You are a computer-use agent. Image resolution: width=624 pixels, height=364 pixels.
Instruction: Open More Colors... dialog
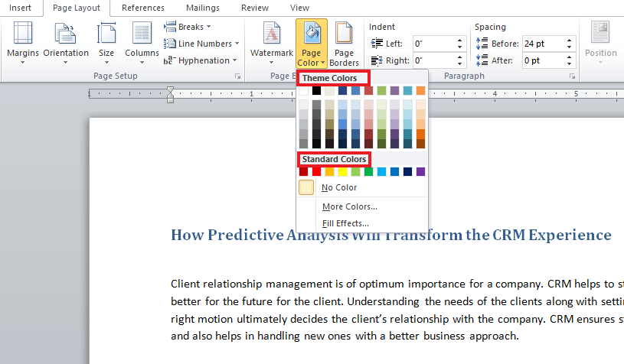point(362,206)
